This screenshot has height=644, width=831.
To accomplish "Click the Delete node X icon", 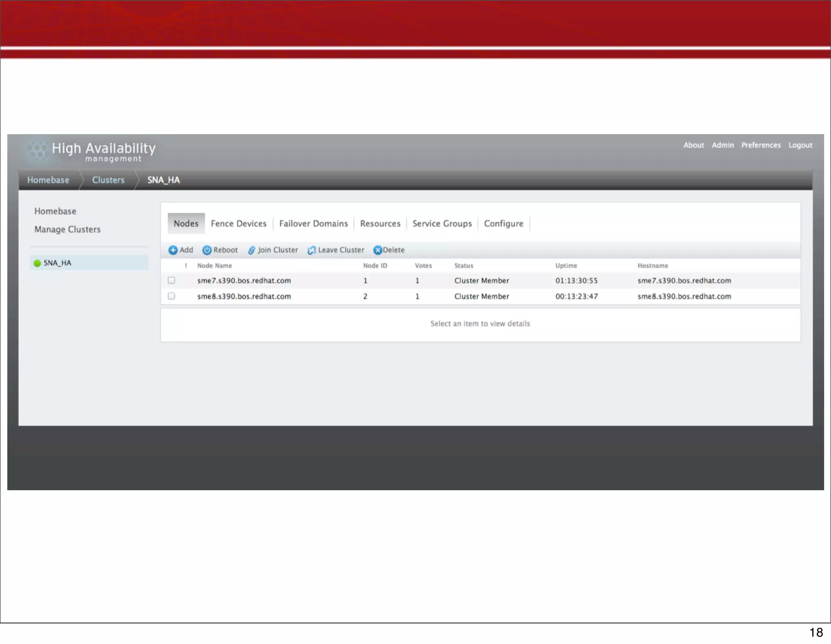I will click(x=378, y=250).
